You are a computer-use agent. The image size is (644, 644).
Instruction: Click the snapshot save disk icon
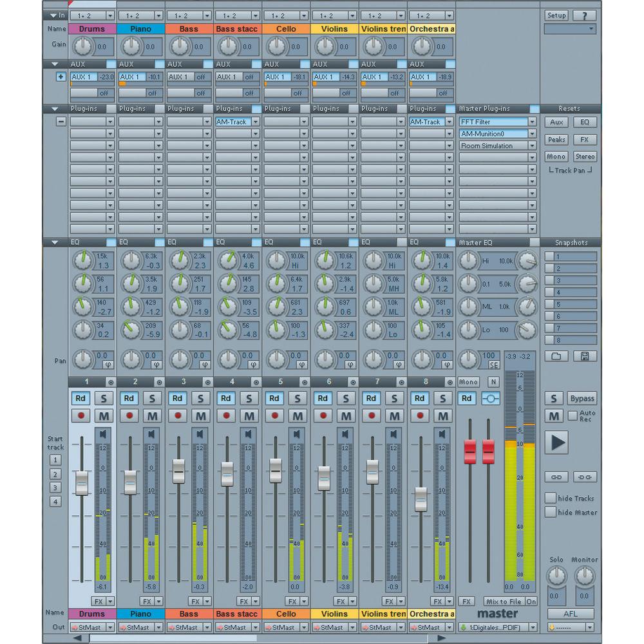pos(585,355)
